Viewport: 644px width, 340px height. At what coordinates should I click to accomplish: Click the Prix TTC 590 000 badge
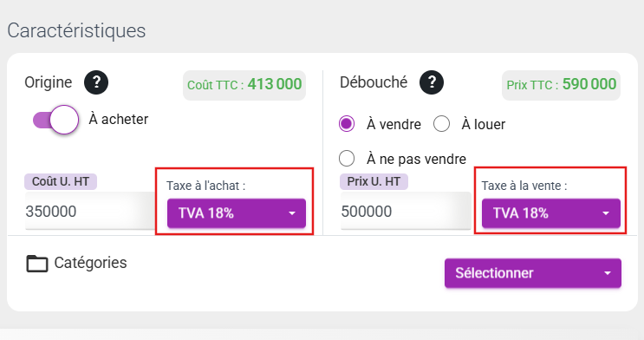(561, 85)
